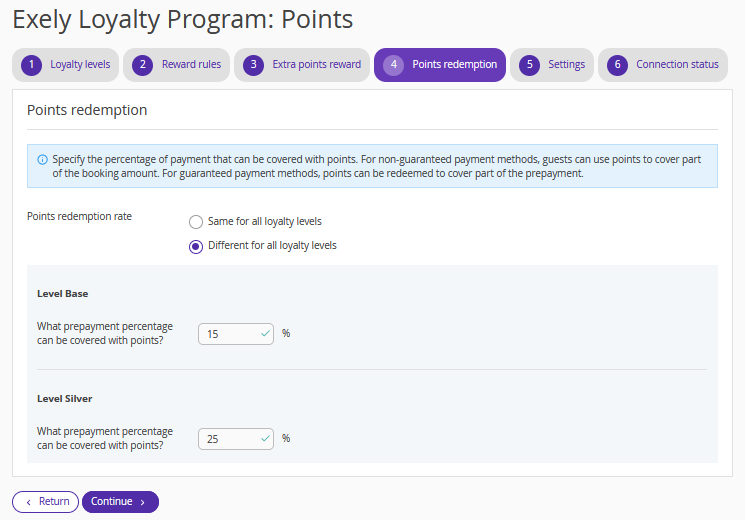Click the Continue button
This screenshot has width=745, height=520.
(x=120, y=502)
